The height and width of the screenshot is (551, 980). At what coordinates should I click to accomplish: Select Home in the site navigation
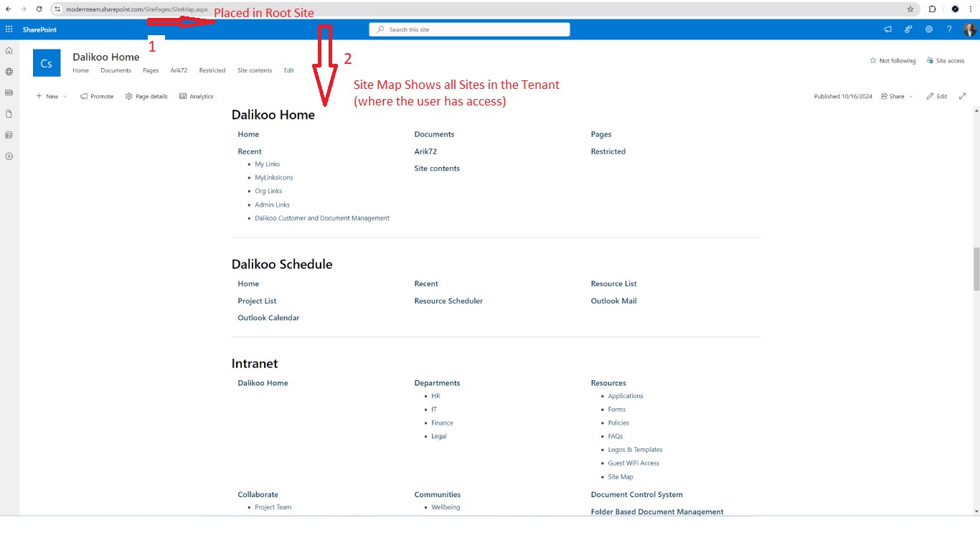pos(80,70)
